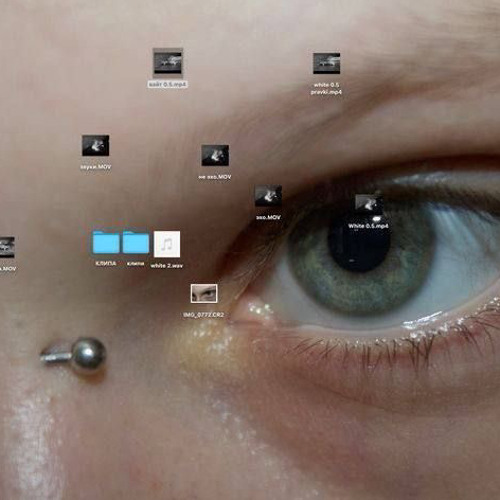Select the IMG_0772.CR2 photo thumbnail
This screenshot has height=500, width=500.
point(204,293)
